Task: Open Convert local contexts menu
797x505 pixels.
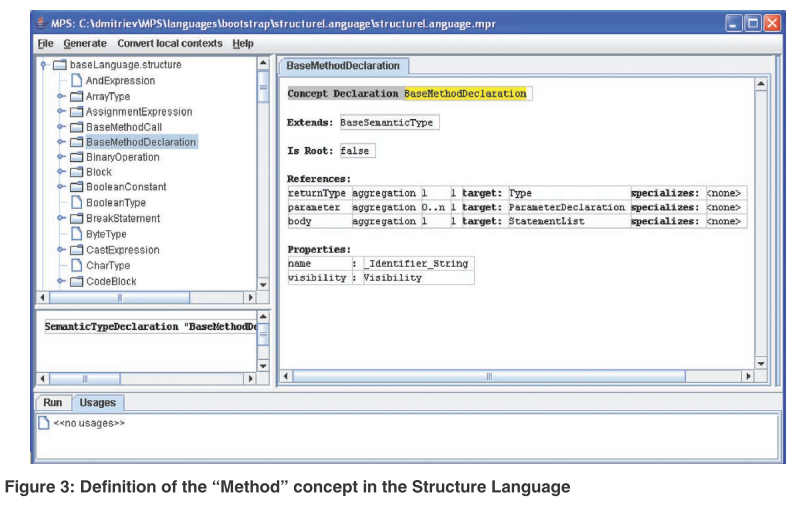Action: 170,44
